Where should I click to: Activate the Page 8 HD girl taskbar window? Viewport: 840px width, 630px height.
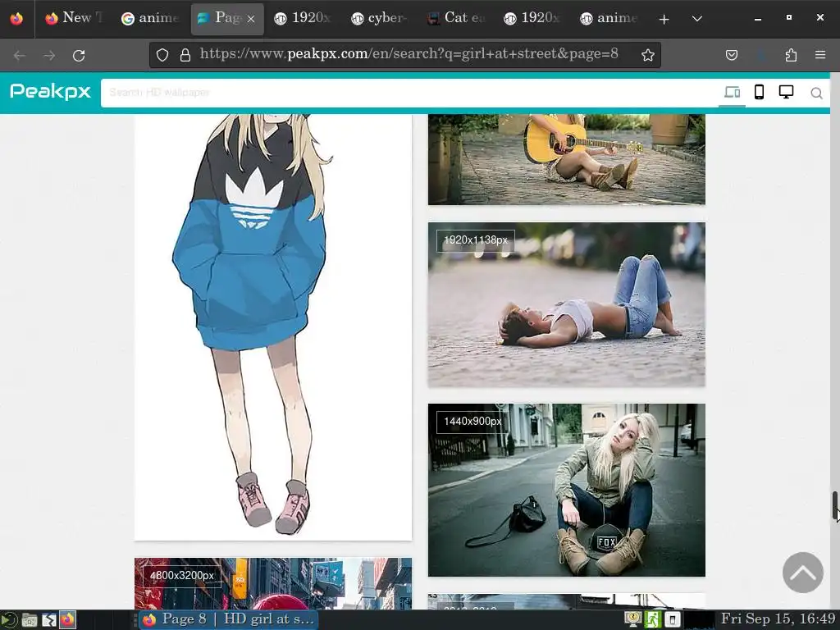(229, 620)
